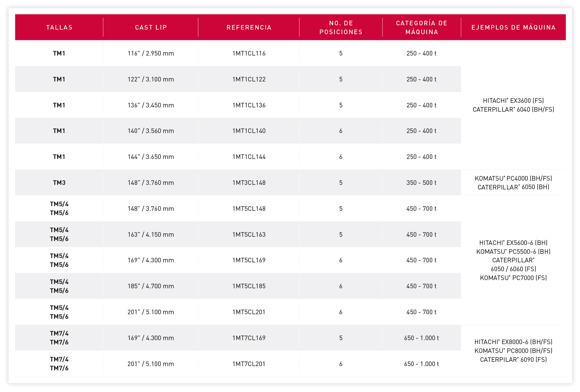
Task: Click HITACHI EX3600 (FS) machine example
Action: [513, 101]
